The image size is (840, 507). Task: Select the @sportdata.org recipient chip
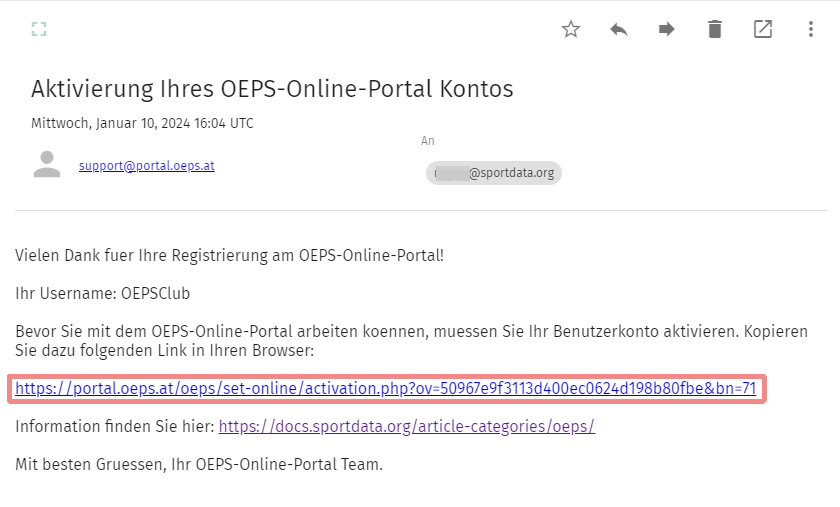tap(494, 173)
